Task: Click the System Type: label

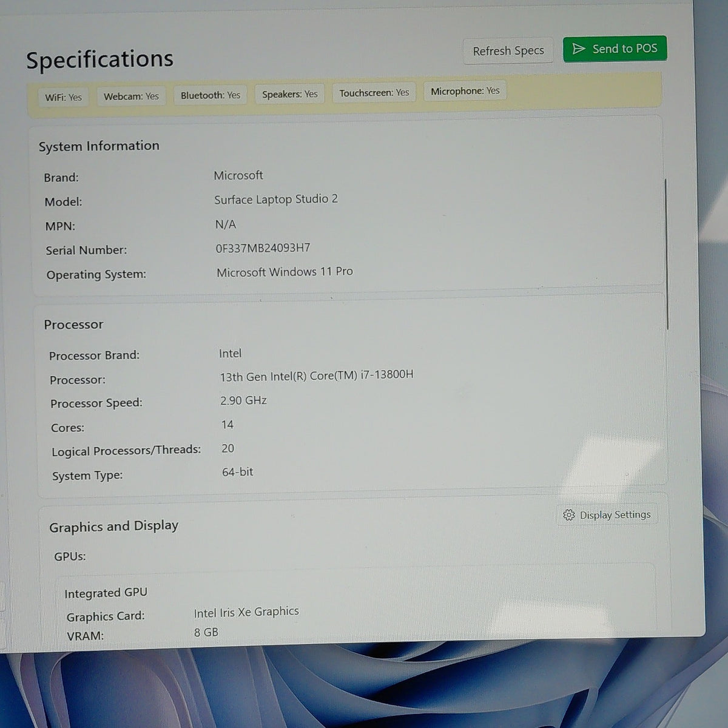Action: pyautogui.click(x=87, y=476)
